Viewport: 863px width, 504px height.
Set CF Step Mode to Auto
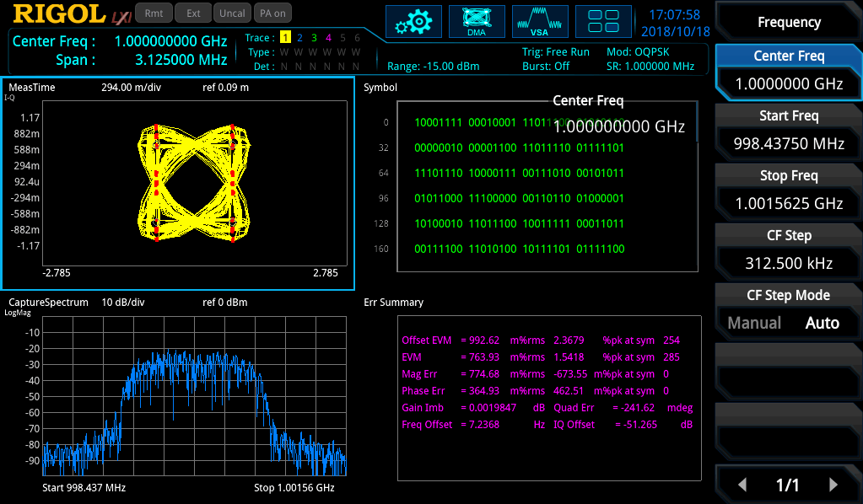tap(823, 323)
